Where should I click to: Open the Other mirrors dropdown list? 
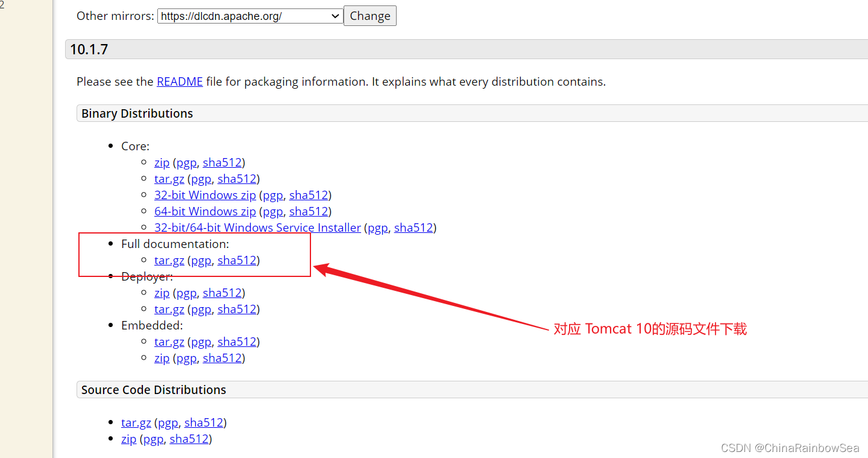tap(250, 16)
